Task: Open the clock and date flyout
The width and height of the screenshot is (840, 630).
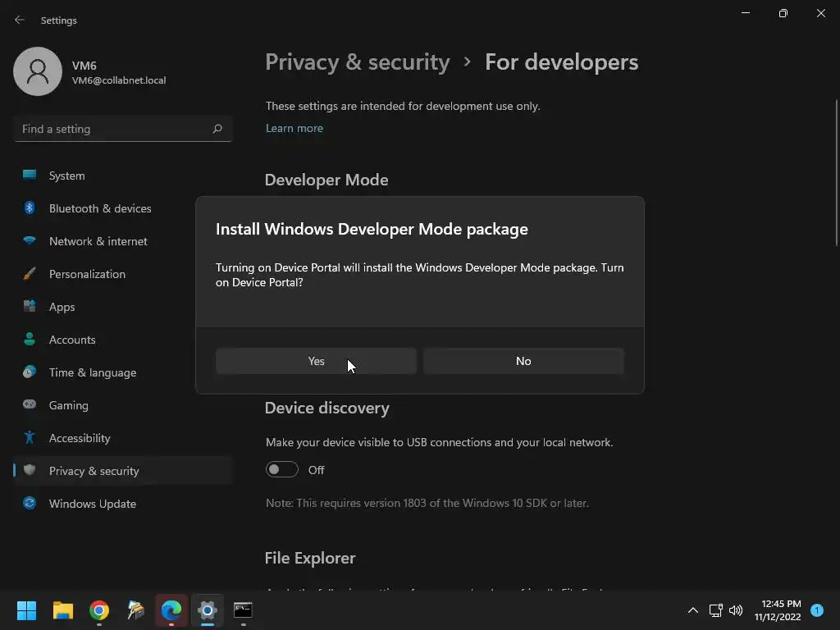Action: [778, 610]
